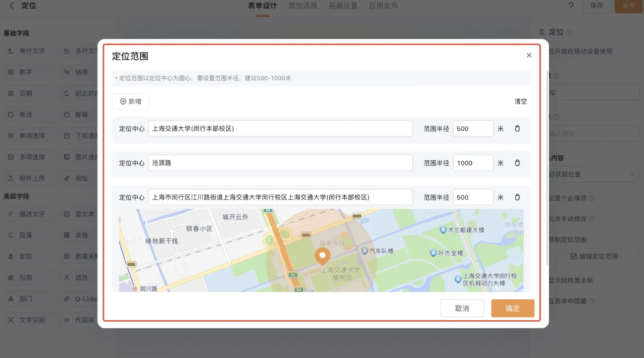Add the 富文本 field from the icon
The height and width of the screenshot is (358, 644).
67,214
